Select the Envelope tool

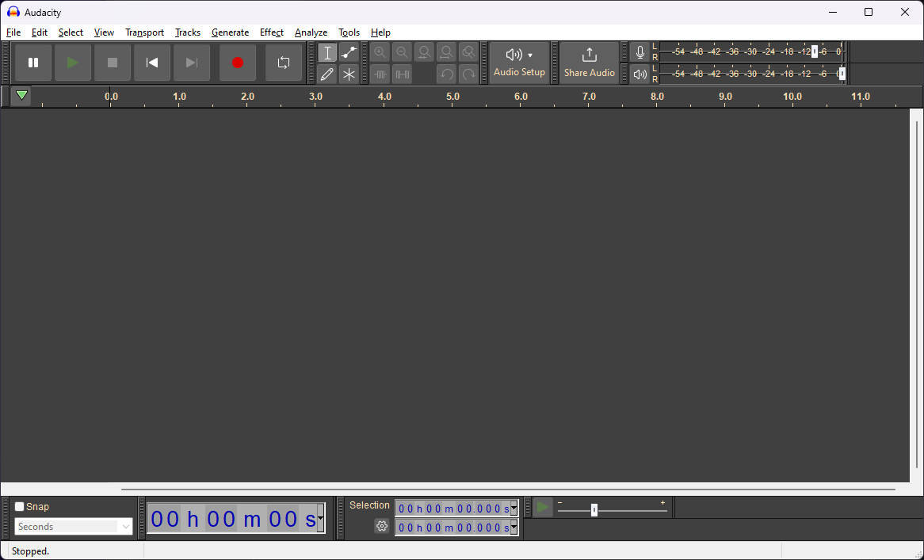349,52
